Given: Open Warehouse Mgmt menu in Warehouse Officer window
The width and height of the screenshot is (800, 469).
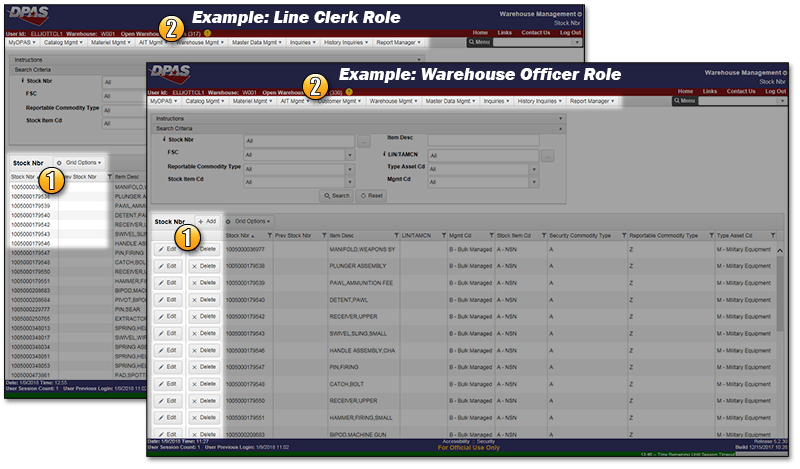Looking at the screenshot, I should [x=393, y=102].
